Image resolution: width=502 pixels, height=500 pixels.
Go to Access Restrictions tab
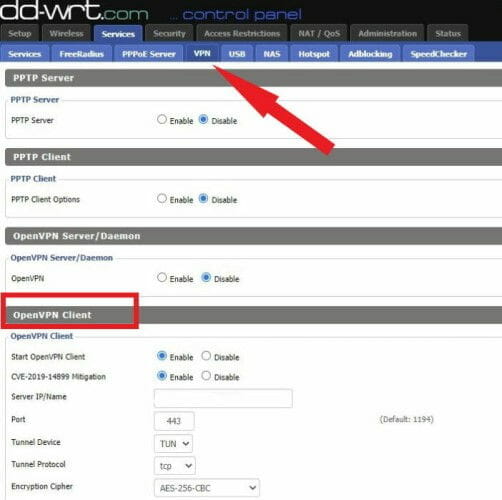pyautogui.click(x=242, y=33)
